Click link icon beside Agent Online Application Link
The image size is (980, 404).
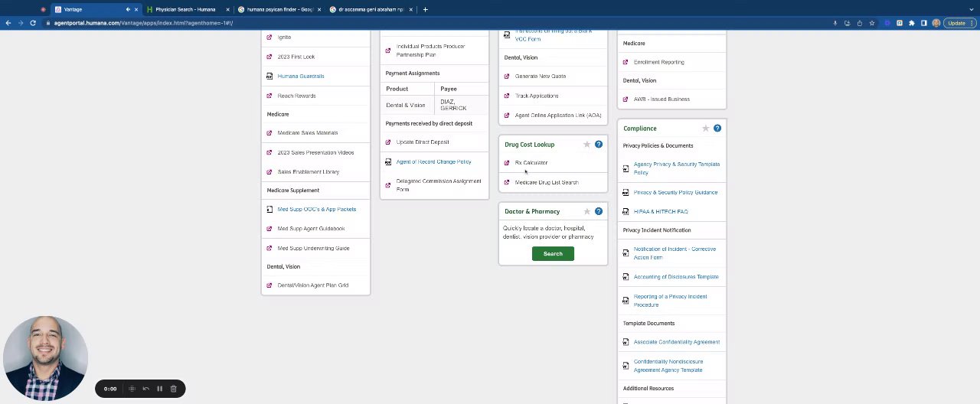[507, 116]
